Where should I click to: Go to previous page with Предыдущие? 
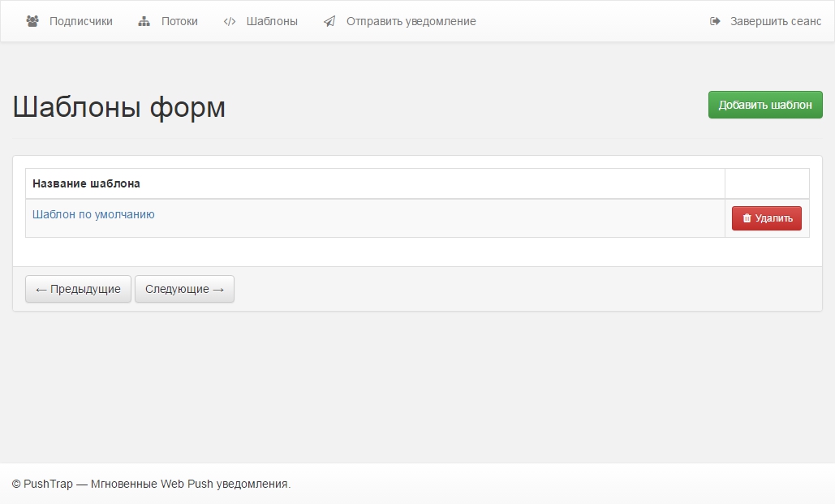tap(78, 289)
